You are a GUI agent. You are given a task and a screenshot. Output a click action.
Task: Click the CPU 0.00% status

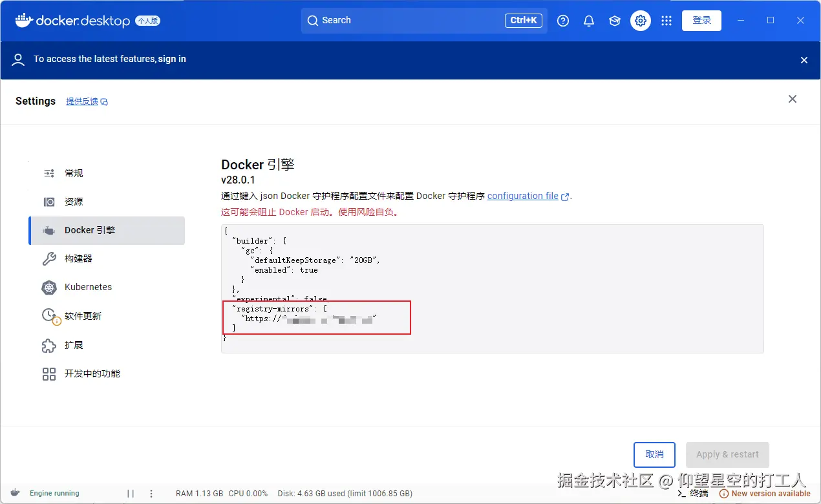248,494
